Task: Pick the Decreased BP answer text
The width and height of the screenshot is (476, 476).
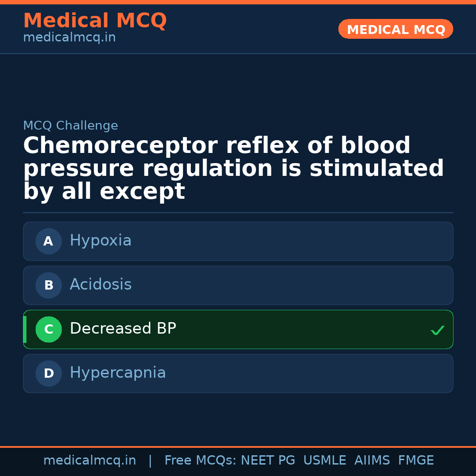Action: click(x=123, y=329)
